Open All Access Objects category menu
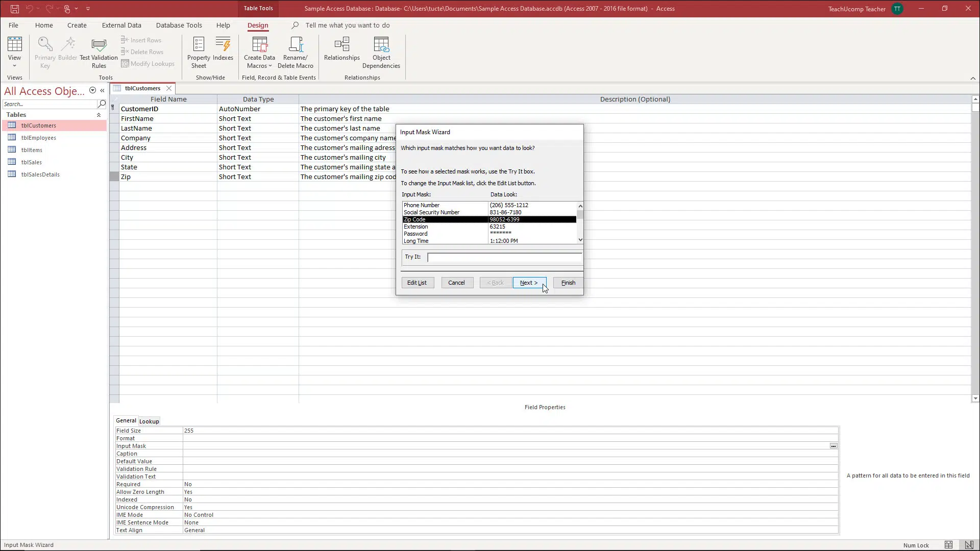 [x=92, y=90]
